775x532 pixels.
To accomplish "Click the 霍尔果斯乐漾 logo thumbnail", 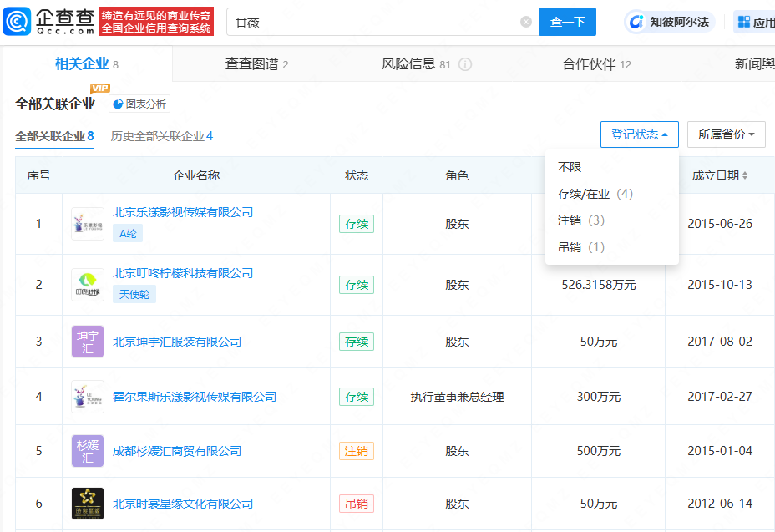I will (88, 397).
